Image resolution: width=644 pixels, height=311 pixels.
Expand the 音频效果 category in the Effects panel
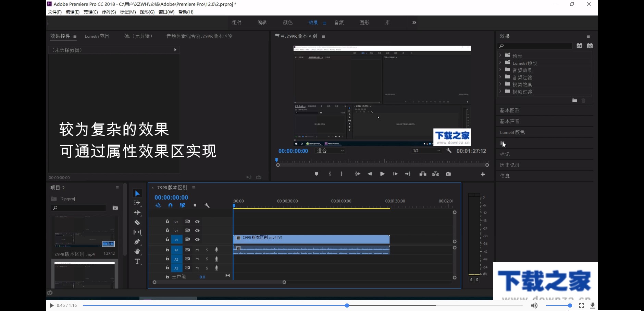(x=500, y=70)
